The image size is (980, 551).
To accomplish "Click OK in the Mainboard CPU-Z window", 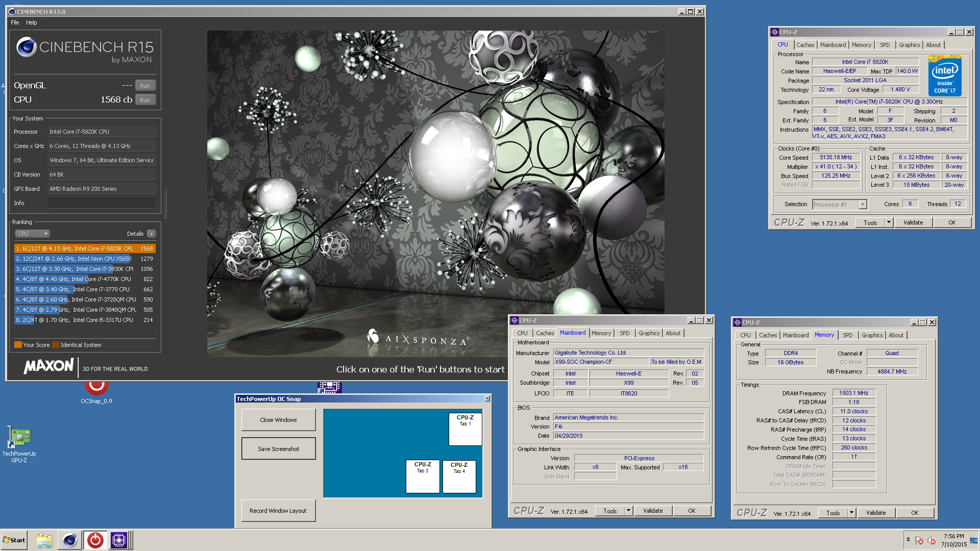I will (x=692, y=511).
